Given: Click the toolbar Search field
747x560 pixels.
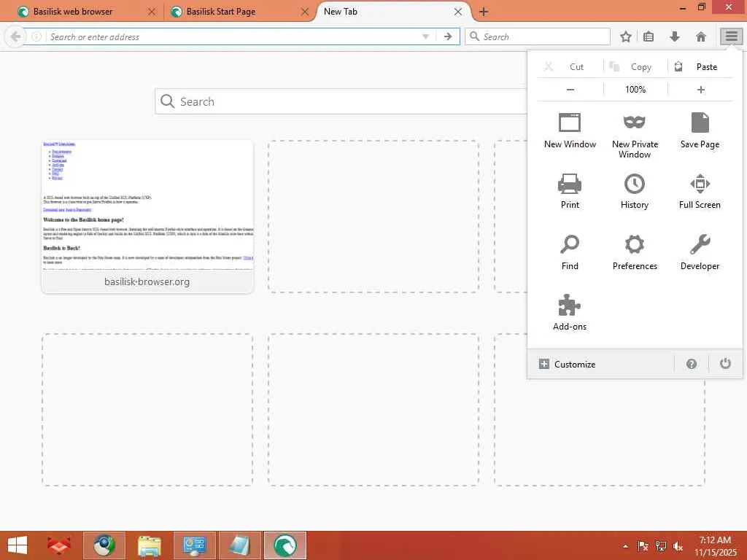Looking at the screenshot, I should click(538, 36).
